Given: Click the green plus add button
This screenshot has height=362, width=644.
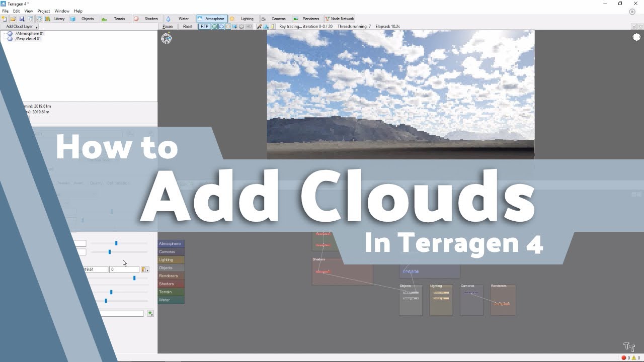Looking at the screenshot, I should click(x=150, y=313).
